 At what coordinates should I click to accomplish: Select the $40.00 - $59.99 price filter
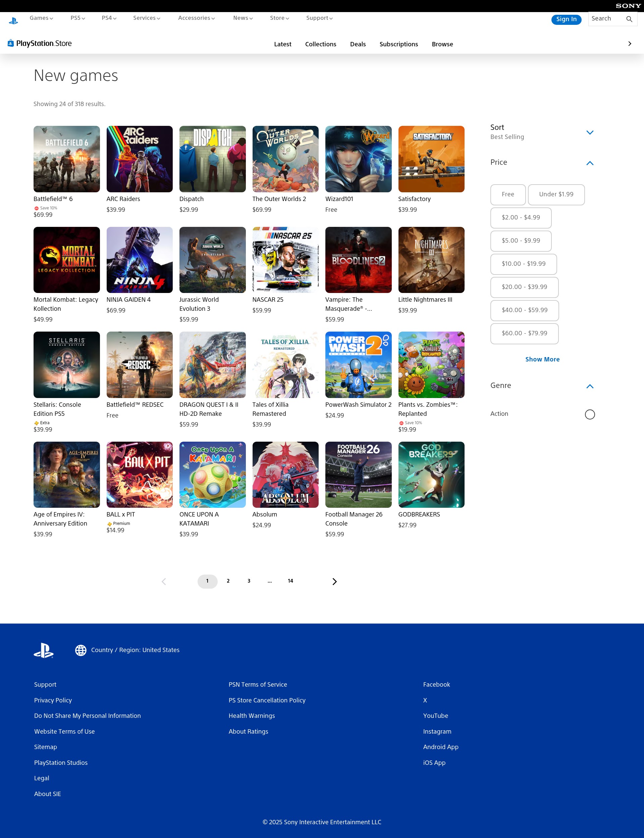point(524,310)
